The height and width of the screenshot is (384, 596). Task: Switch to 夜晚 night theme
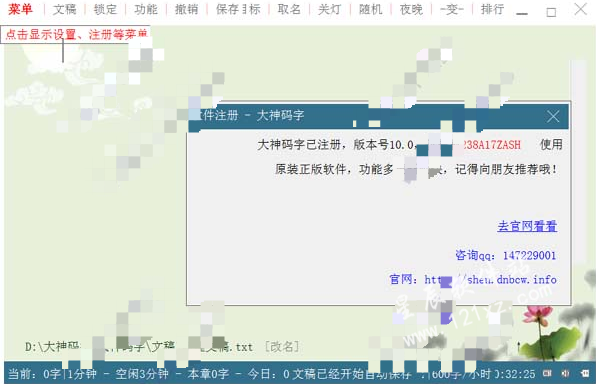point(411,9)
